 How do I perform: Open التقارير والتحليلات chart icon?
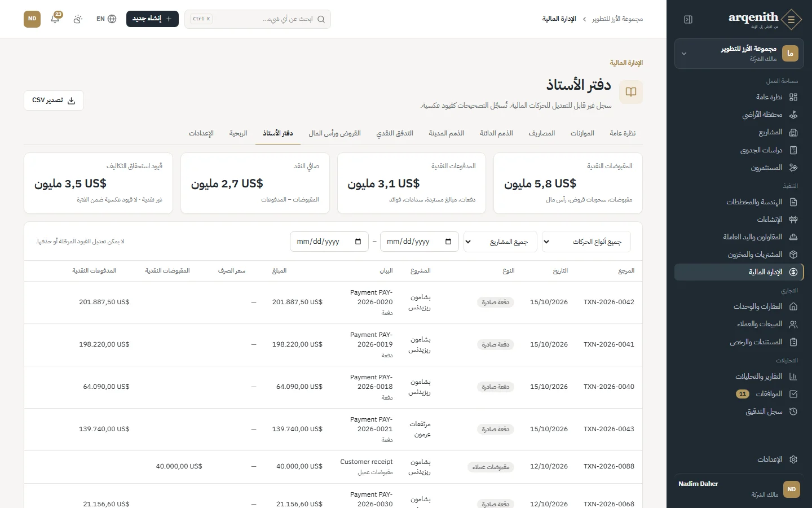[793, 376]
